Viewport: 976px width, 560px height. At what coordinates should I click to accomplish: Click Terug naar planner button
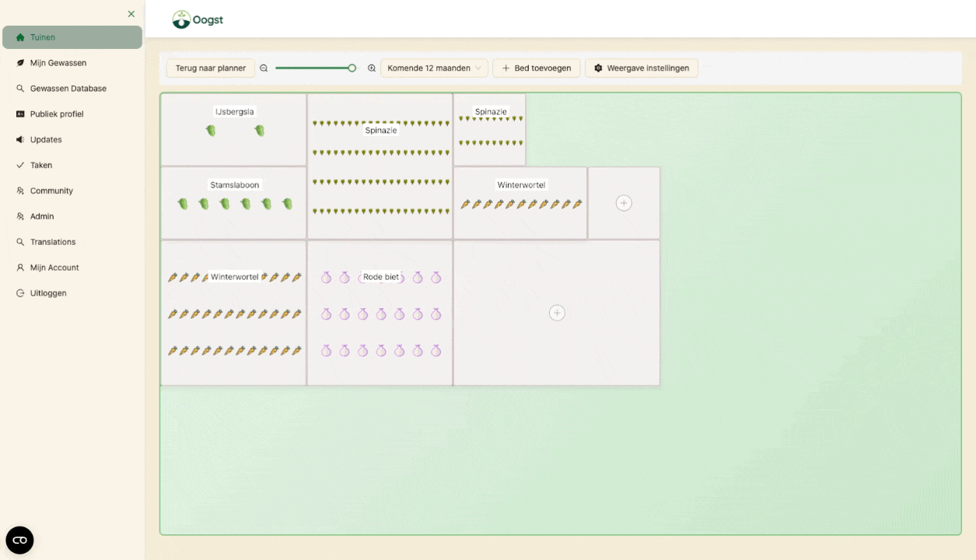click(211, 68)
